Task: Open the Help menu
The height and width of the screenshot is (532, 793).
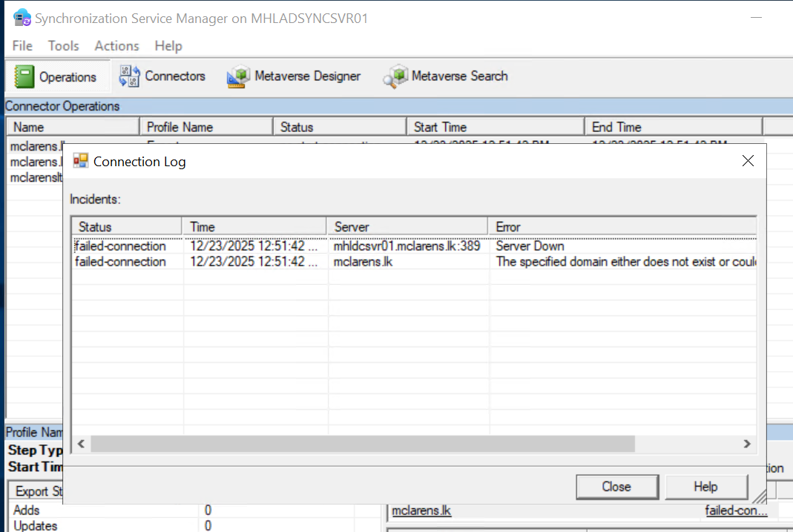Action: (x=168, y=45)
